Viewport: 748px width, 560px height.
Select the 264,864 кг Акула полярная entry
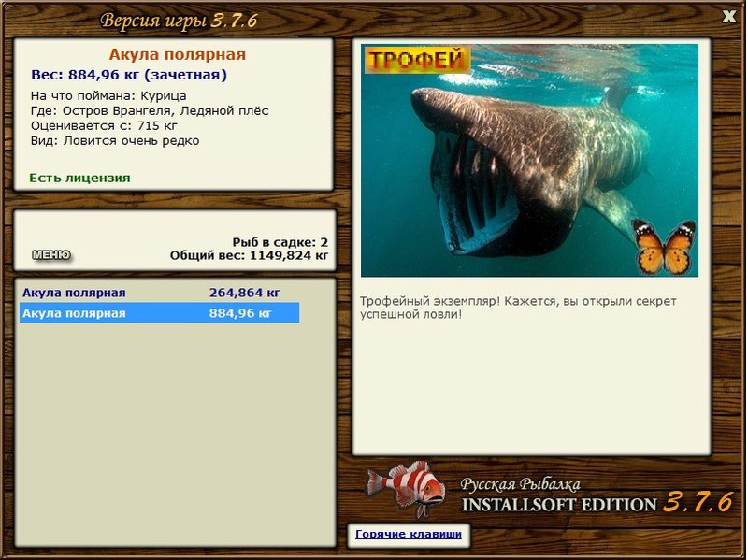coord(159,293)
